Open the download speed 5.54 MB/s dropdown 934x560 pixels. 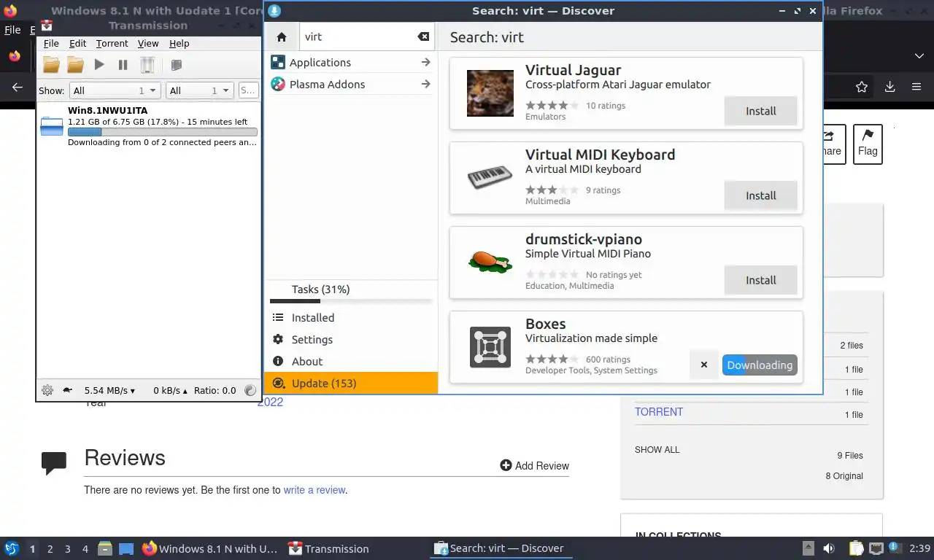(109, 390)
